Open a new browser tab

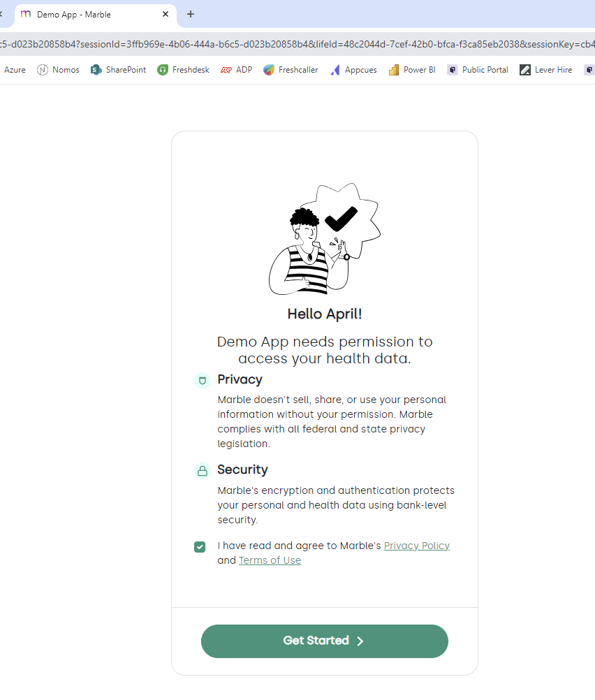coord(191,14)
